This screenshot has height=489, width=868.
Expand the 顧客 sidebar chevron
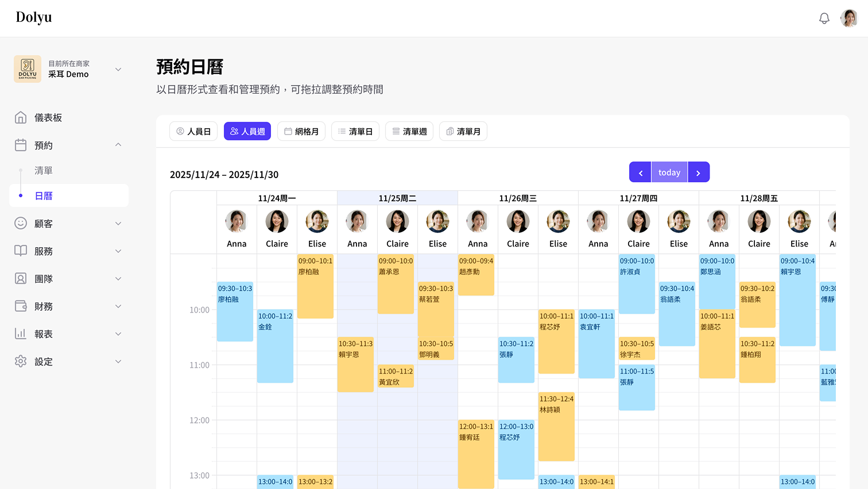[x=118, y=224]
